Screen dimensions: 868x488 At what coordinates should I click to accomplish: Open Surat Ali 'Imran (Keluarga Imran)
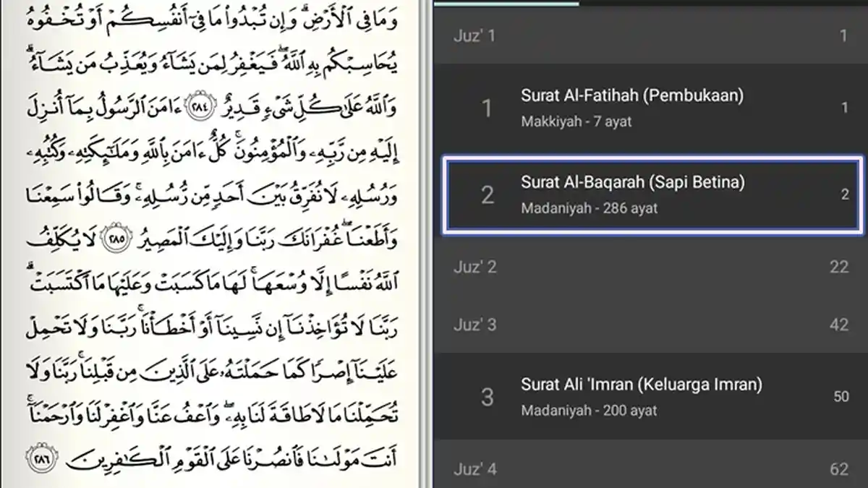tap(650, 396)
